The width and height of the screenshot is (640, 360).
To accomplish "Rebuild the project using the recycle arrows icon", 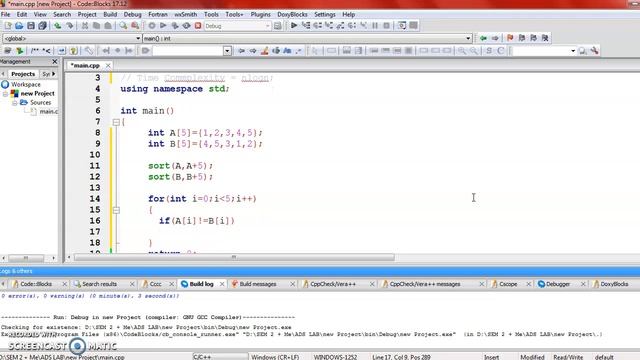I will [x=187, y=26].
